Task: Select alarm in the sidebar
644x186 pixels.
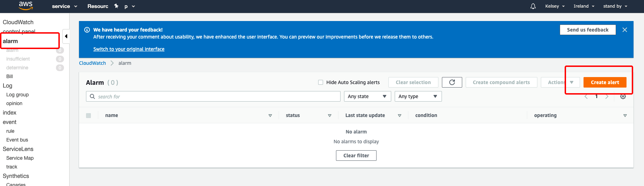Action: (10, 41)
